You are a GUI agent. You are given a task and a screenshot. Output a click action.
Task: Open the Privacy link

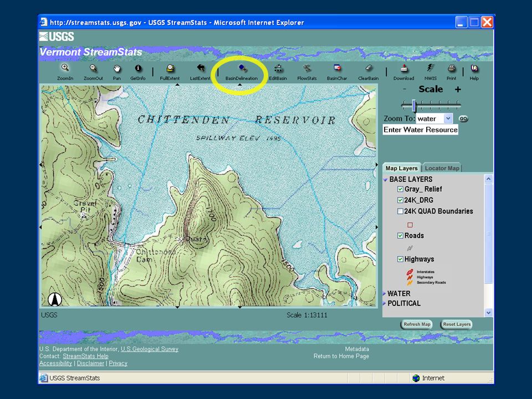tap(118, 363)
